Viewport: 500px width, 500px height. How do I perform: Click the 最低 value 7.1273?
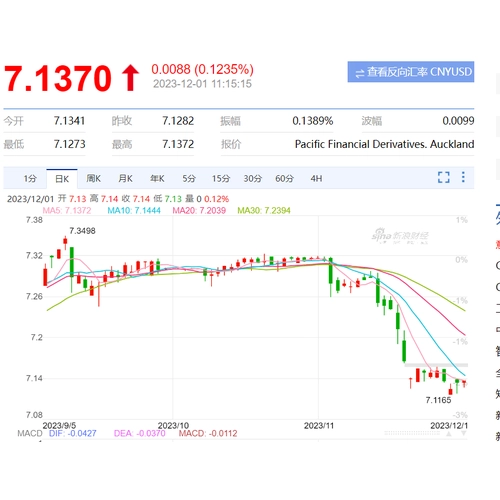[x=69, y=144]
